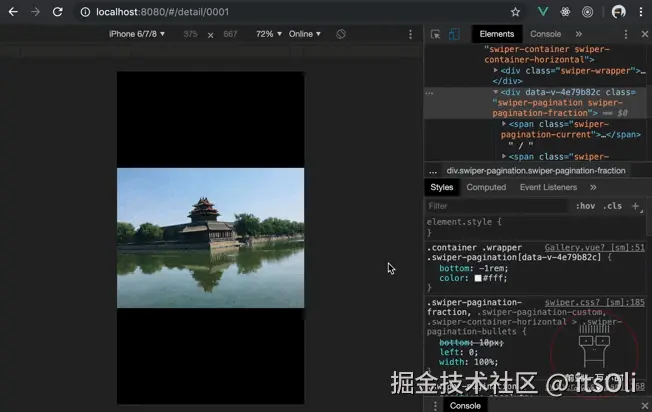Open the 72% zoom dropdown

[269, 34]
